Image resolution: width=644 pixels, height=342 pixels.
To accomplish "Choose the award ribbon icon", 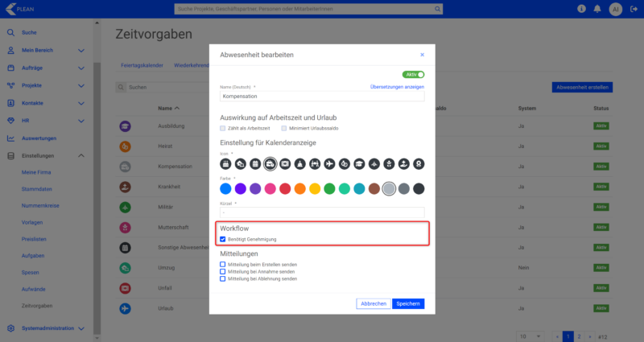I will coord(419,164).
